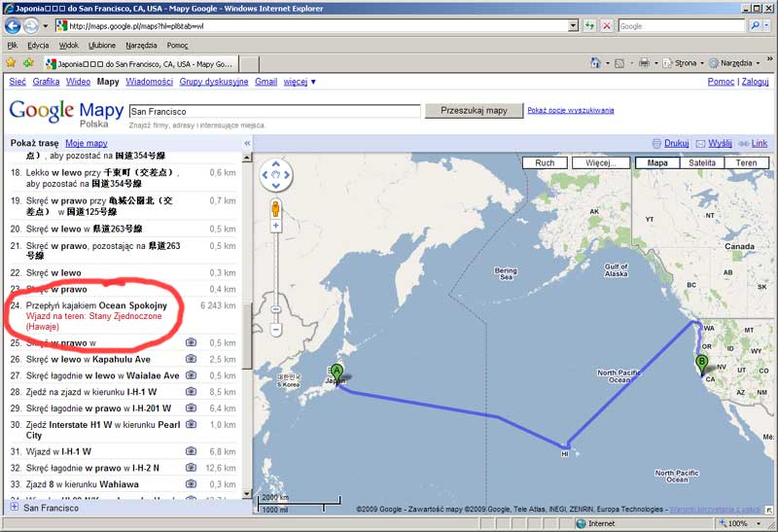Click the Google search box in IE toolbar
The width and height of the screenshot is (778, 532).
coord(682,26)
